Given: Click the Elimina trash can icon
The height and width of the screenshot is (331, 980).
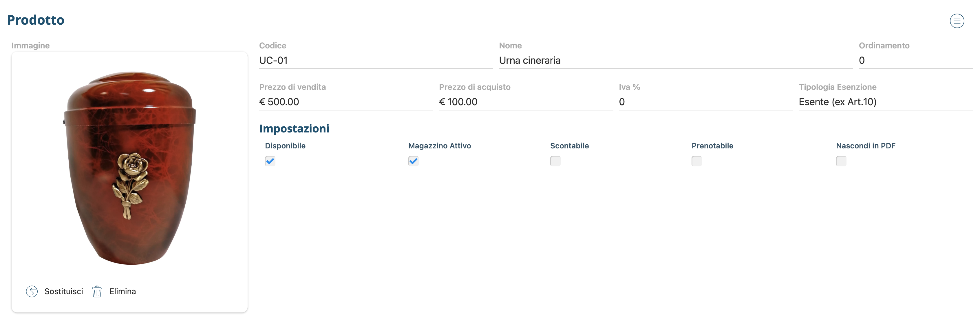Looking at the screenshot, I should (97, 291).
